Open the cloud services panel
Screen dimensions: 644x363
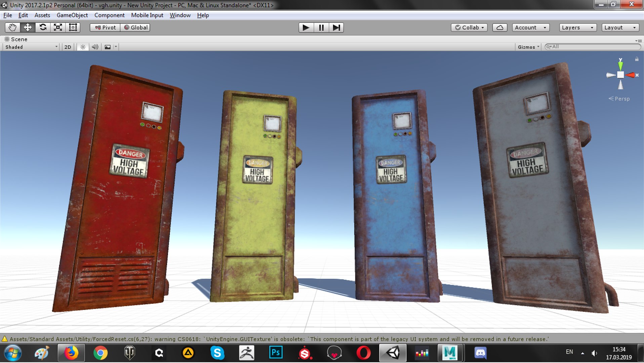coord(500,28)
